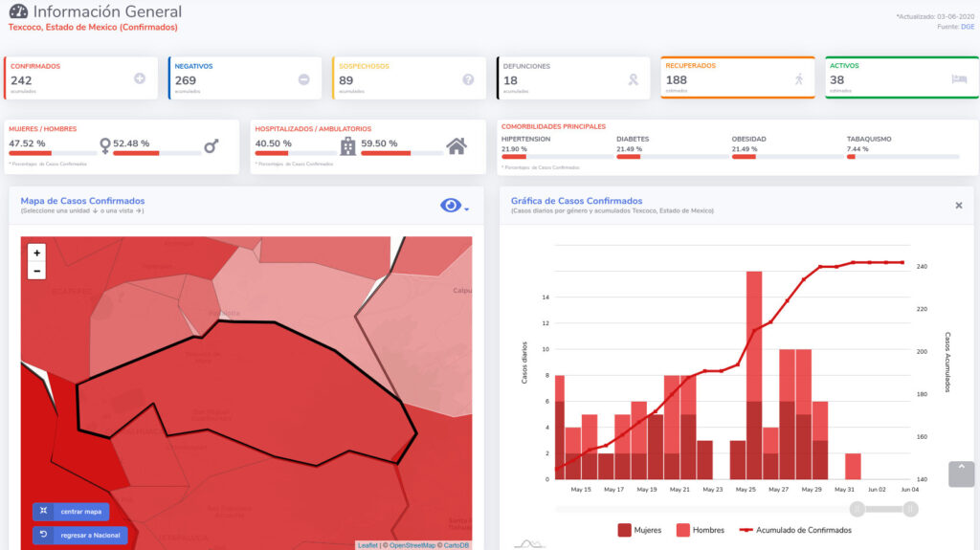This screenshot has height=550, width=980.
Task: Click the question mark icon in Sospechosos card
Action: click(468, 79)
